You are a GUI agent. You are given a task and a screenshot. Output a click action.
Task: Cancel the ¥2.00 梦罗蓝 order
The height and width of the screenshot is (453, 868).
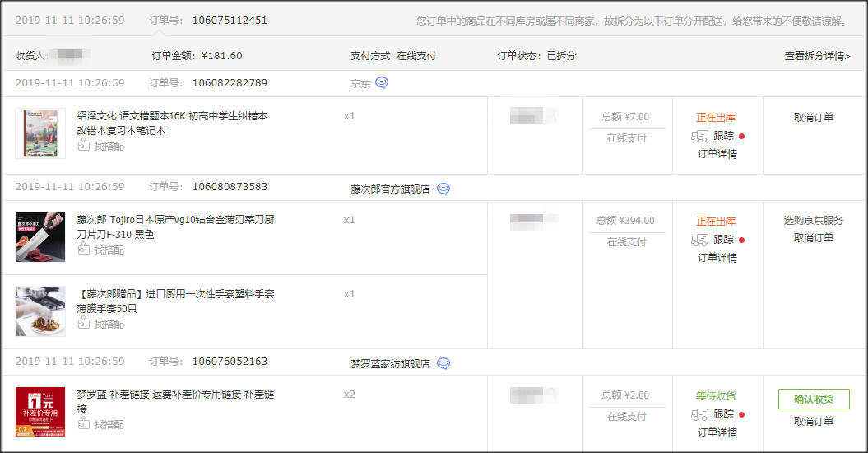[x=813, y=421]
